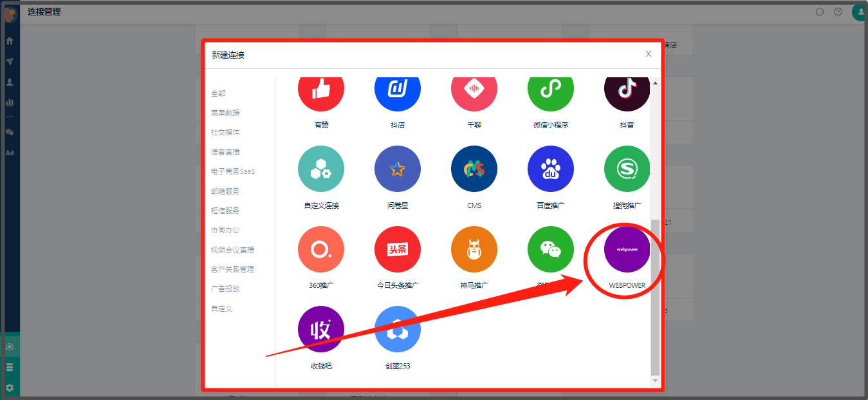
Task: Click the green WeChat chat-bubbles connector
Action: [551, 249]
